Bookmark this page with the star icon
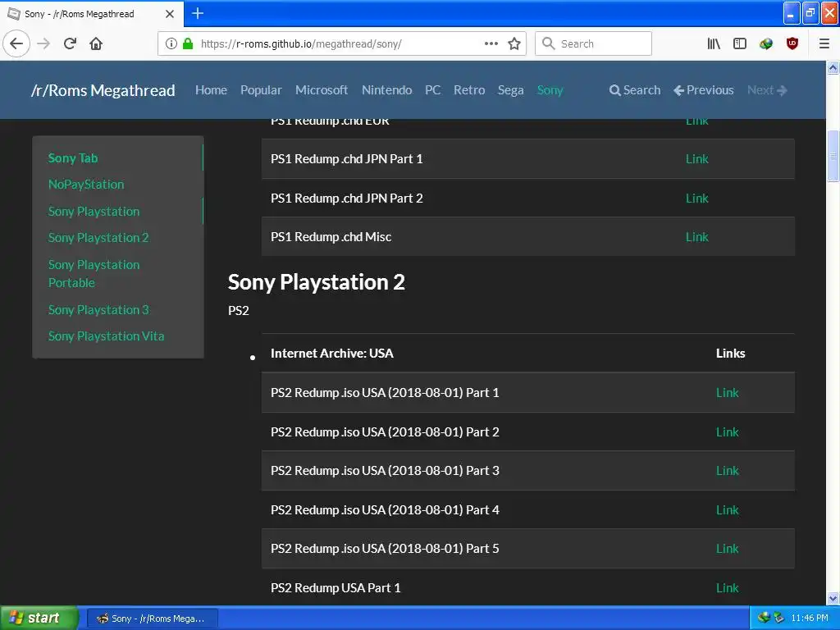The width and height of the screenshot is (840, 630). 514,43
